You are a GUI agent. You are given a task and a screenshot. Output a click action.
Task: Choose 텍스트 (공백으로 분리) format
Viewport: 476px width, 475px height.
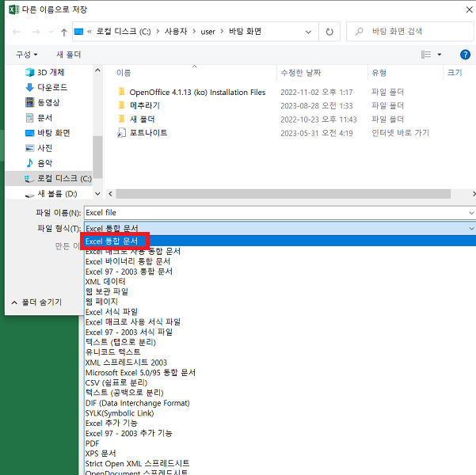tap(124, 393)
